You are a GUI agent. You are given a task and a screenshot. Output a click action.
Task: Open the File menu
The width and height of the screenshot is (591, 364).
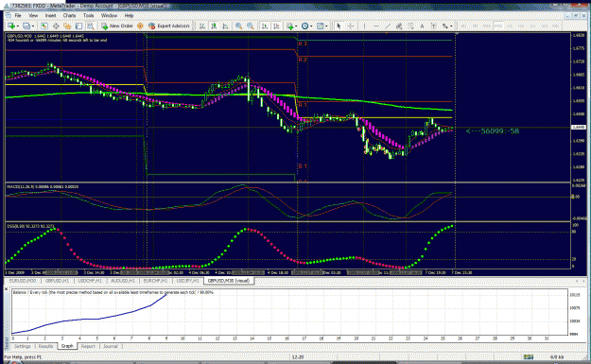click(18, 15)
